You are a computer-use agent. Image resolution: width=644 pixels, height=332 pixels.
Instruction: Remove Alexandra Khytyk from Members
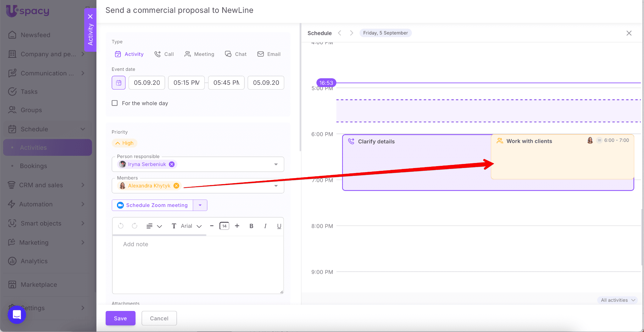click(x=176, y=186)
